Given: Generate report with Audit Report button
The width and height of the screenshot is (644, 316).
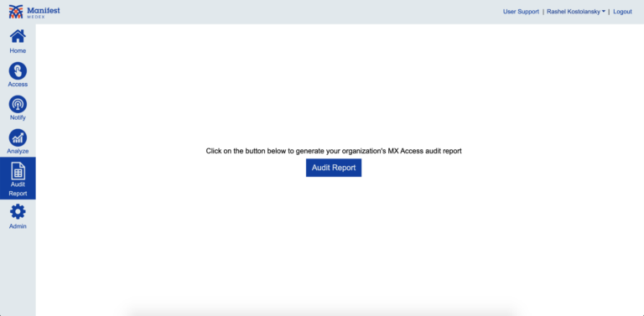Looking at the screenshot, I should pos(334,168).
